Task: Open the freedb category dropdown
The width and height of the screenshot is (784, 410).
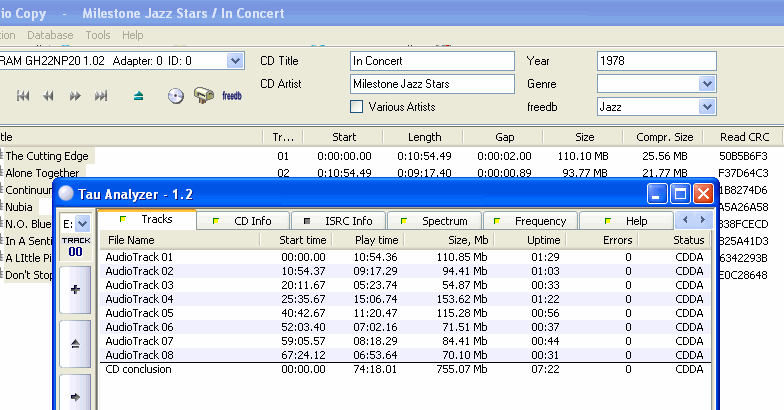Action: (706, 106)
